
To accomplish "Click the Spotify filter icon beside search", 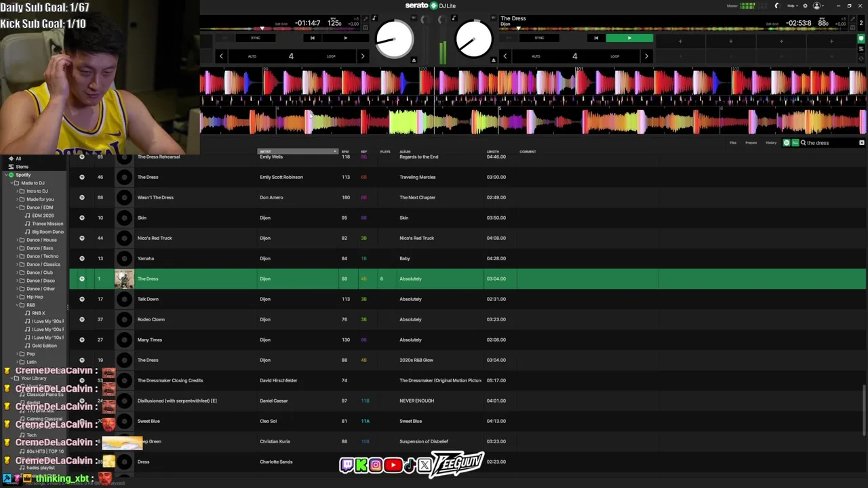I will pos(787,143).
